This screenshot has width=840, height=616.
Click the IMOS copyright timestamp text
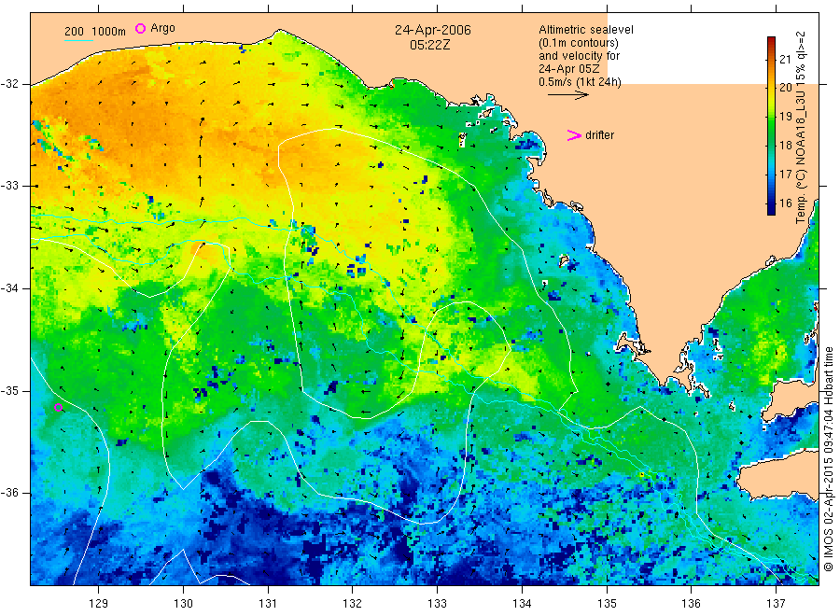tap(828, 458)
